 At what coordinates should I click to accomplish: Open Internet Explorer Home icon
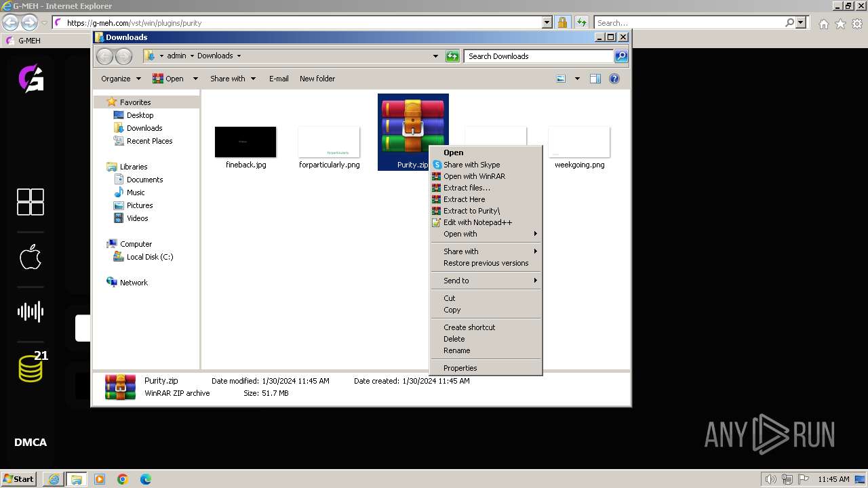coord(823,24)
